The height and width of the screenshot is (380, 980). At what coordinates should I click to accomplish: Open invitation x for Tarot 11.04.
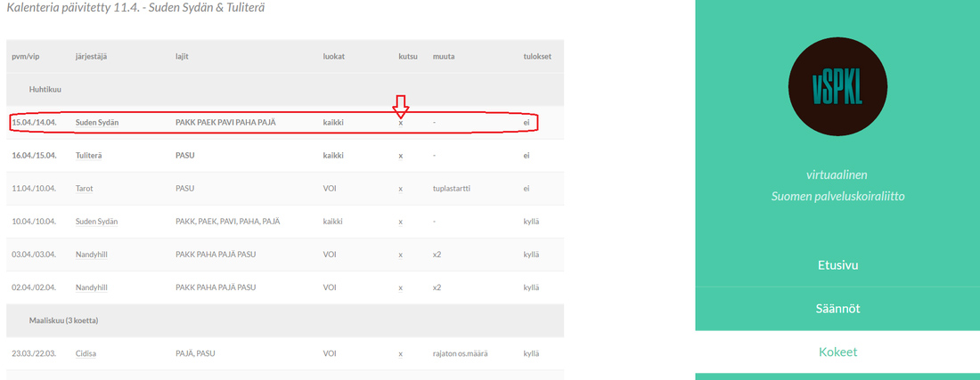[x=401, y=189]
